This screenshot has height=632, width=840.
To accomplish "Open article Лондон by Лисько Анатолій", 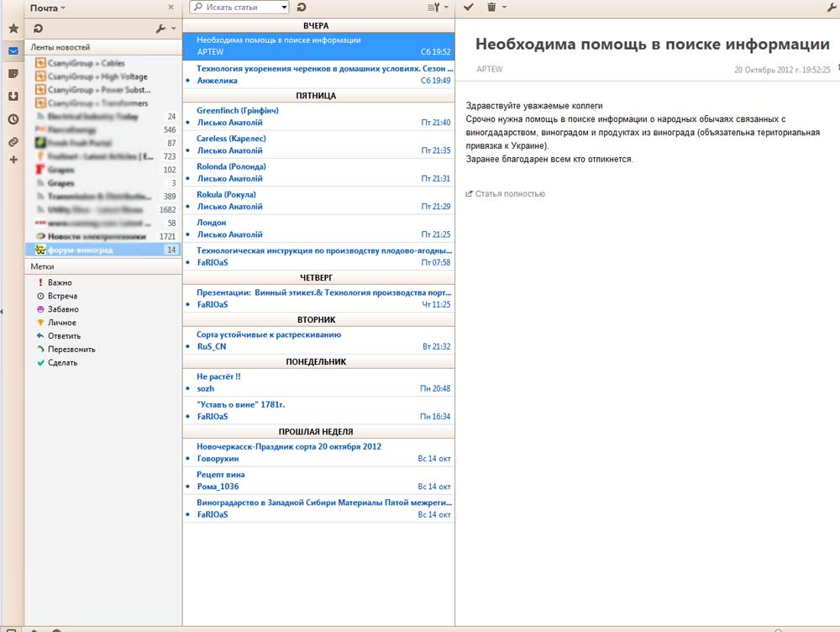I will tap(318, 229).
